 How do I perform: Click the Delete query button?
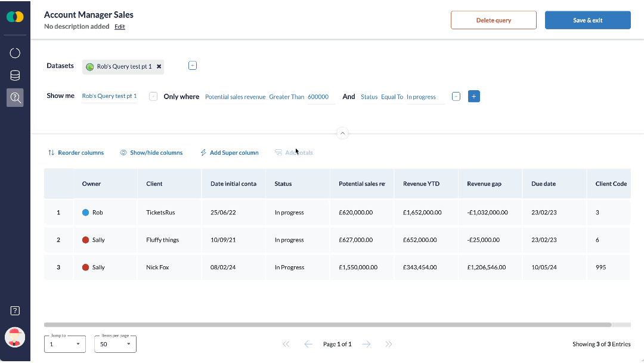[x=494, y=20]
